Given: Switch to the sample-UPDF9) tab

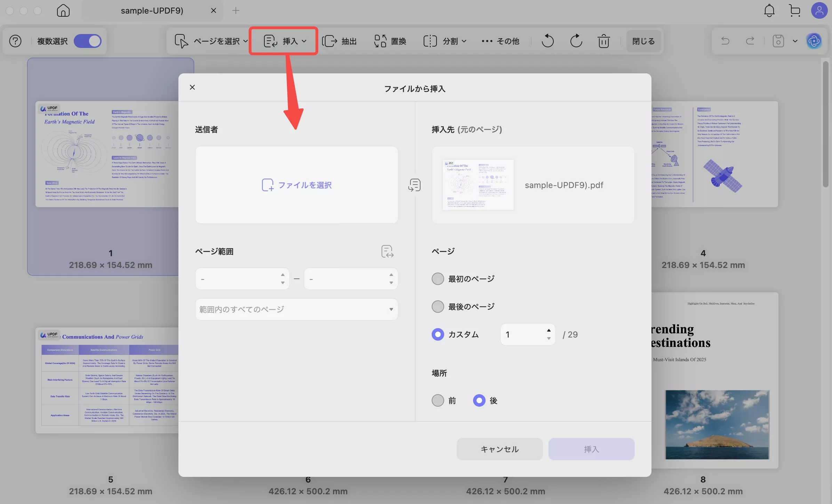Looking at the screenshot, I should [x=152, y=10].
